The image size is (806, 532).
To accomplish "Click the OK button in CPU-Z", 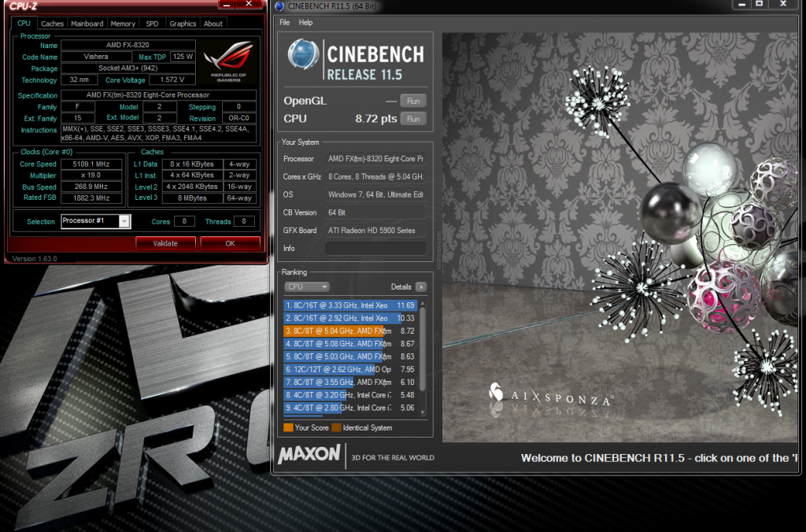I will click(x=230, y=243).
